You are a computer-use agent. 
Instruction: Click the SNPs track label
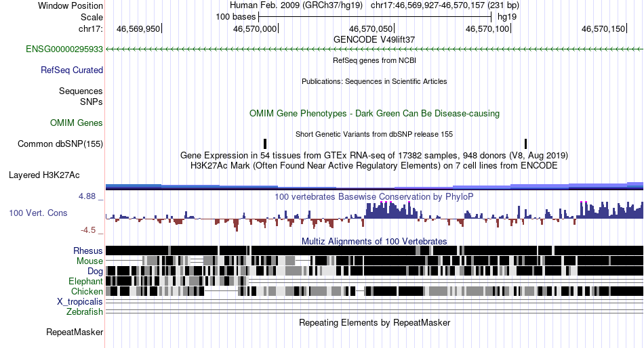92,102
